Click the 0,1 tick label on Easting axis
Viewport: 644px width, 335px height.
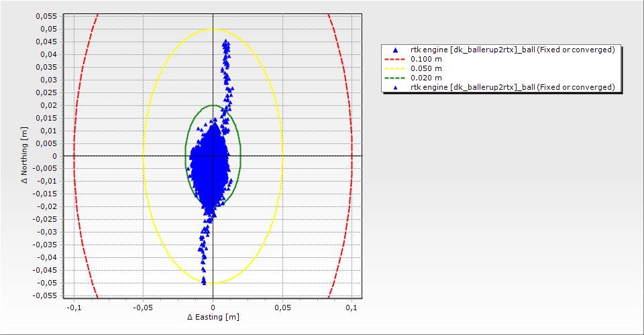pos(352,308)
